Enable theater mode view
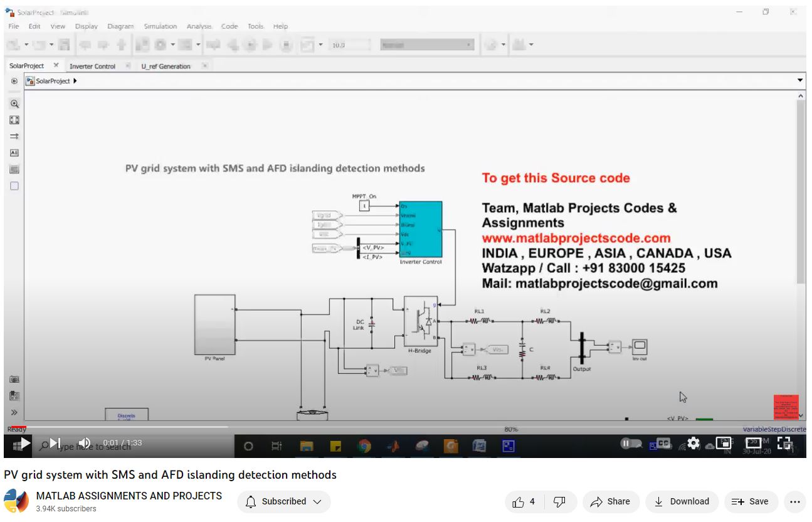Image resolution: width=812 pixels, height=522 pixels. [754, 443]
